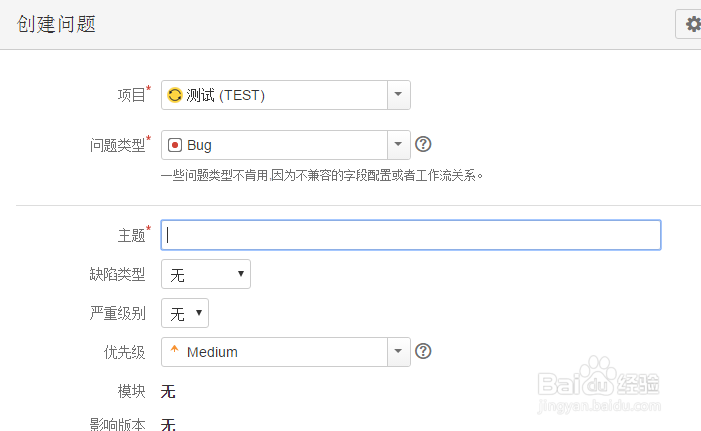
Task: Open the severity level (严重级别) select box
Action: [x=185, y=313]
